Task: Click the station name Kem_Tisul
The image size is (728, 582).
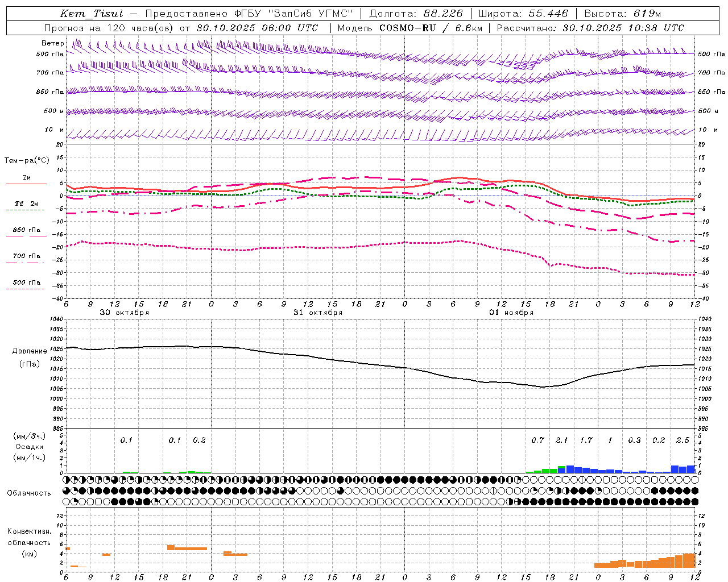Action: click(92, 14)
